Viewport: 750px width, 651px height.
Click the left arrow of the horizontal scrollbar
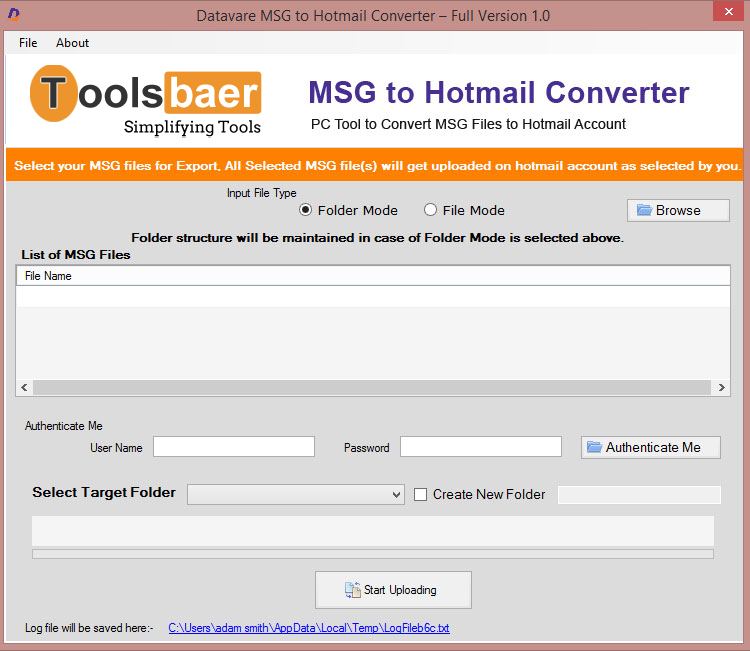point(24,387)
